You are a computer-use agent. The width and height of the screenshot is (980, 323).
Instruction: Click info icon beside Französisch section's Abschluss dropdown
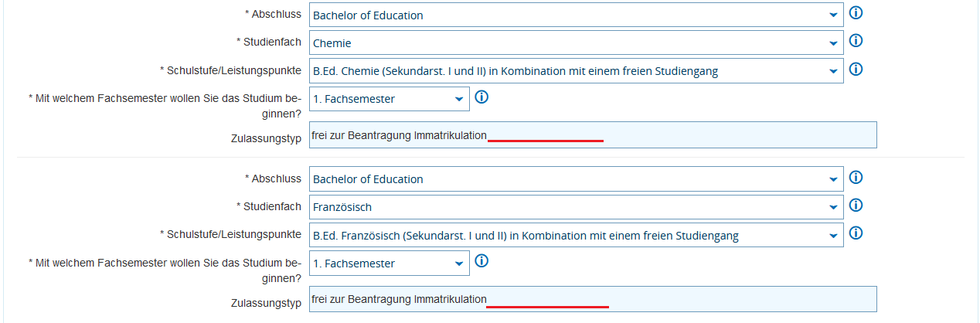click(x=856, y=177)
